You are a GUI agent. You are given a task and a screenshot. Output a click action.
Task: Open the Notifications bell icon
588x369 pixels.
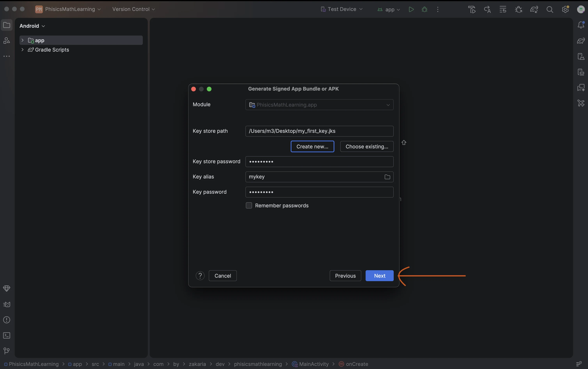pos(581,25)
